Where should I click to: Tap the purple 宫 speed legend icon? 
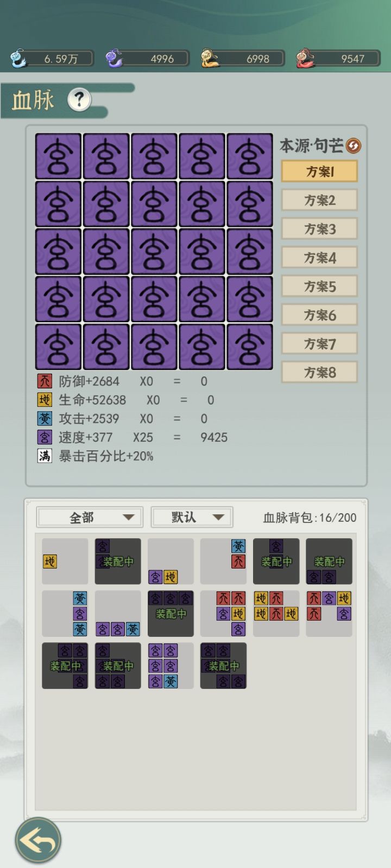45,437
